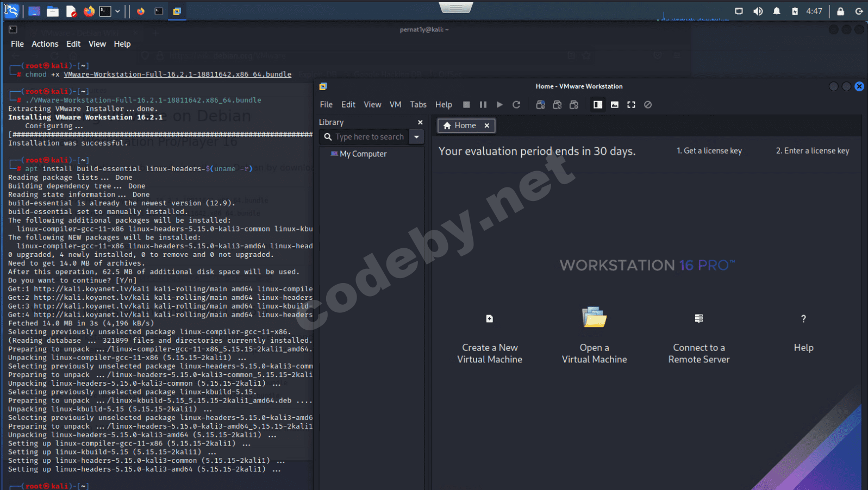
Task: Select My Computer in the library tree
Action: [363, 154]
